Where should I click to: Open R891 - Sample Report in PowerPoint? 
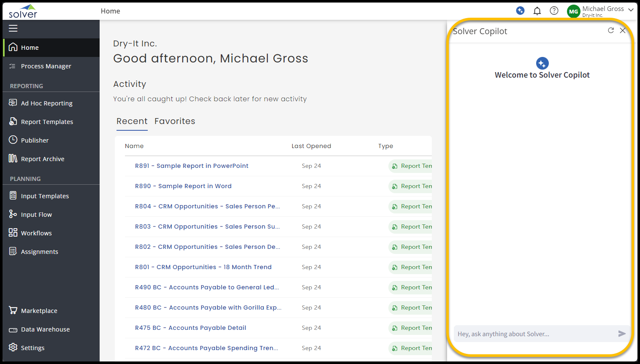192,166
